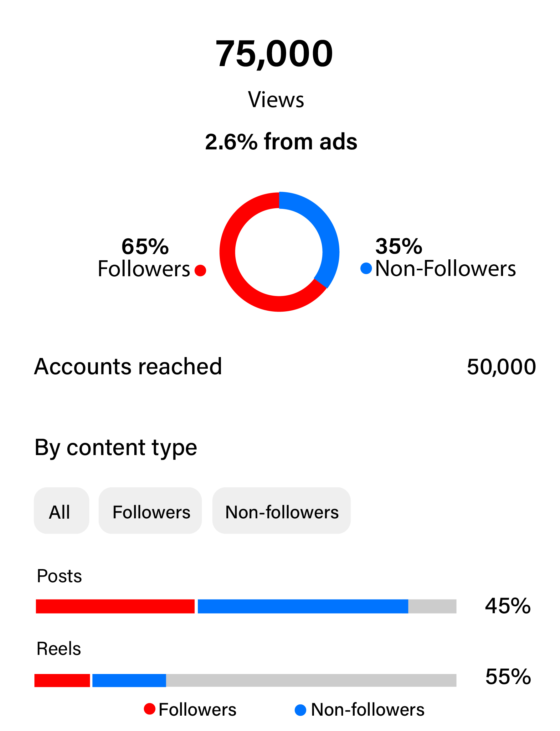Click the red dot beside 65% Followers
560x731 pixels.
coord(200,271)
